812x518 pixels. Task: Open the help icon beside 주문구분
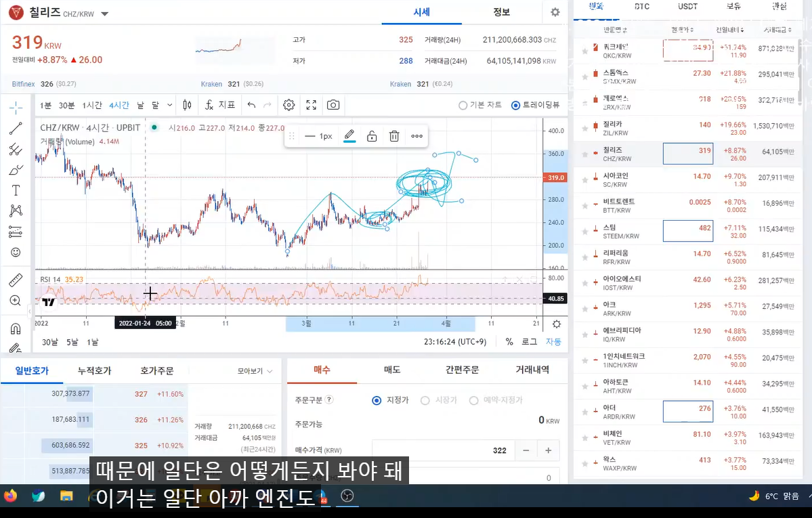(329, 400)
